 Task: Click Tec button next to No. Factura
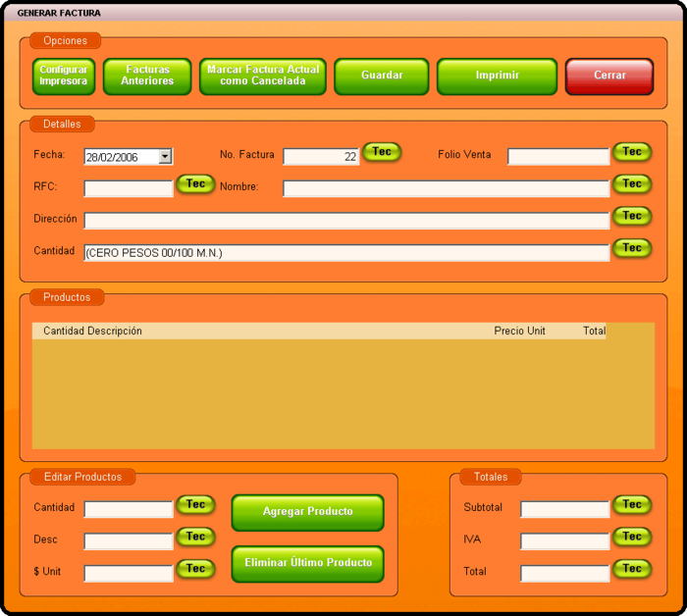[382, 152]
